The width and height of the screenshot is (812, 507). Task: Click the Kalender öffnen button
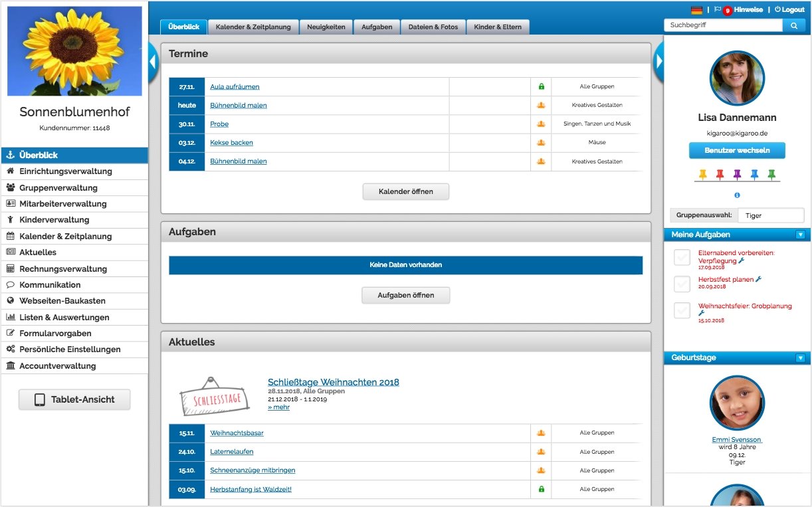(x=406, y=191)
